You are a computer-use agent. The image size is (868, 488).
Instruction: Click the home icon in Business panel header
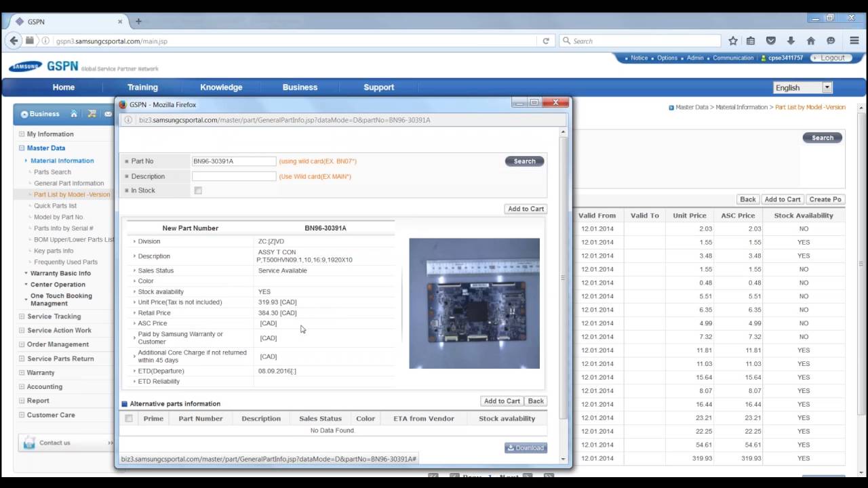coord(74,114)
